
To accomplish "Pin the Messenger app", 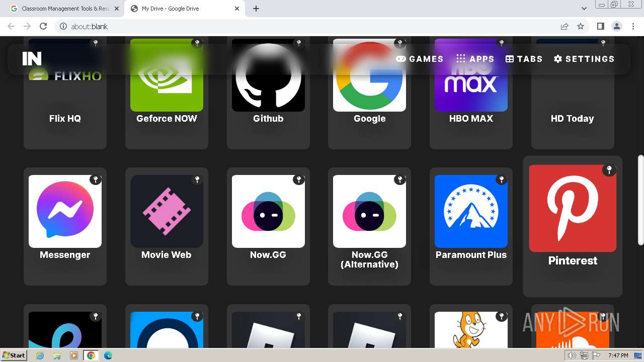I will (96, 179).
